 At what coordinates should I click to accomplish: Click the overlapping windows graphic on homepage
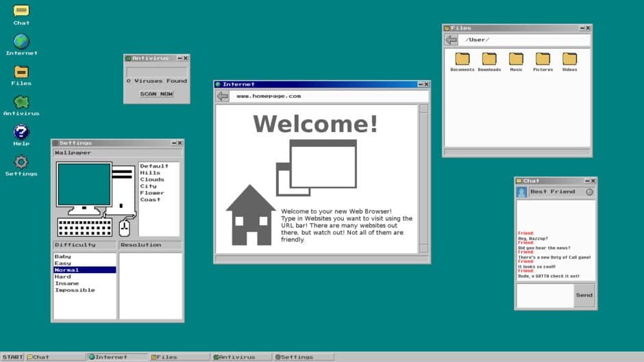tap(317, 168)
